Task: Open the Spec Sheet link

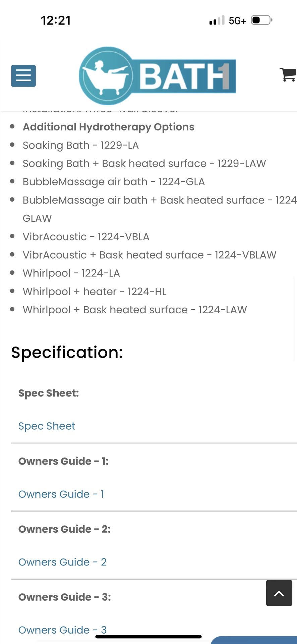Action: [x=47, y=426]
